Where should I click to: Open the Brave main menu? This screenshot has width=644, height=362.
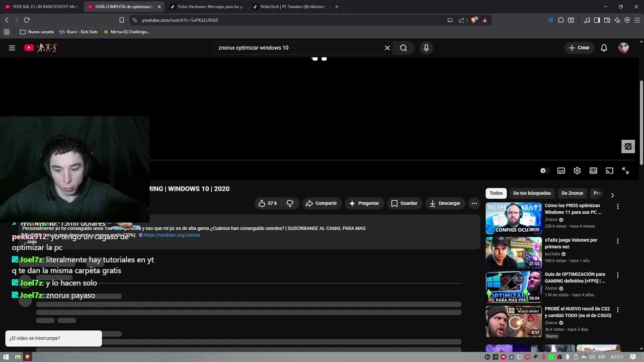click(x=637, y=20)
